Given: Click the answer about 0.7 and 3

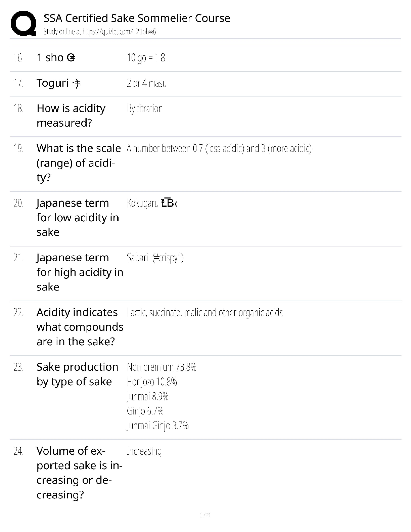Looking at the screenshot, I should (219, 148).
